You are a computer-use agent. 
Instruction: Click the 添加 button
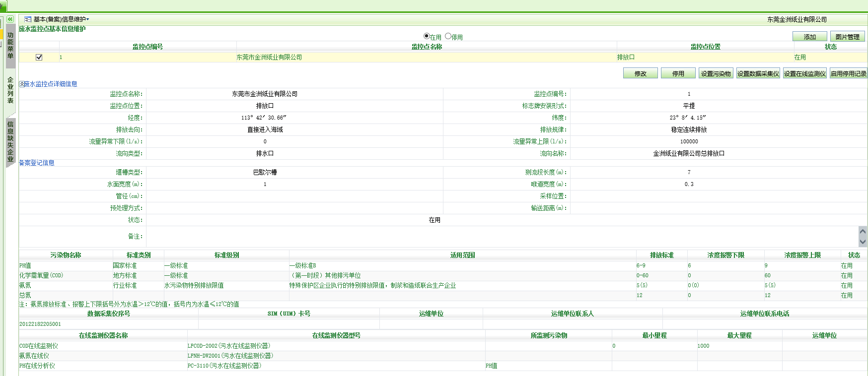coord(810,37)
